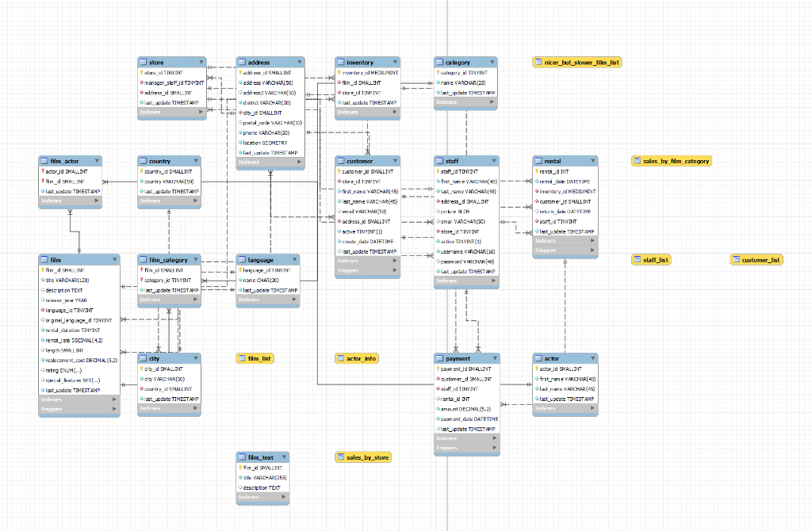Image resolution: width=812 pixels, height=531 pixels.
Task: Expand the Indexes bar of the city table
Action: coord(168,409)
